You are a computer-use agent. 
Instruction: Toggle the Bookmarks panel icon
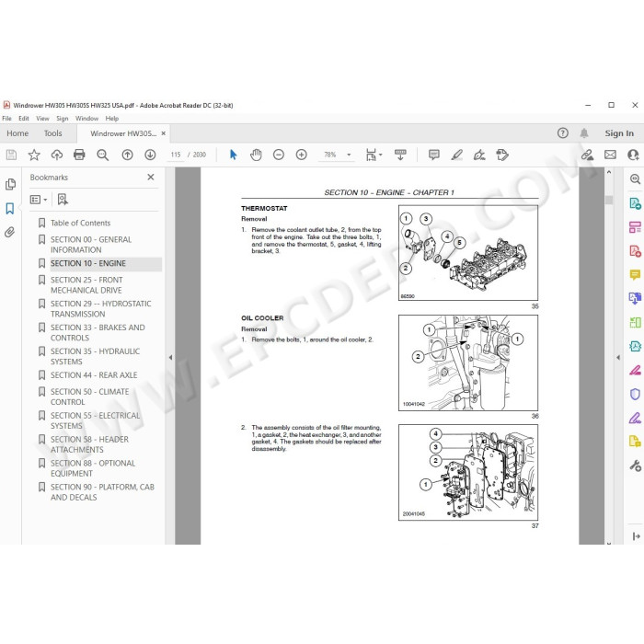10,208
